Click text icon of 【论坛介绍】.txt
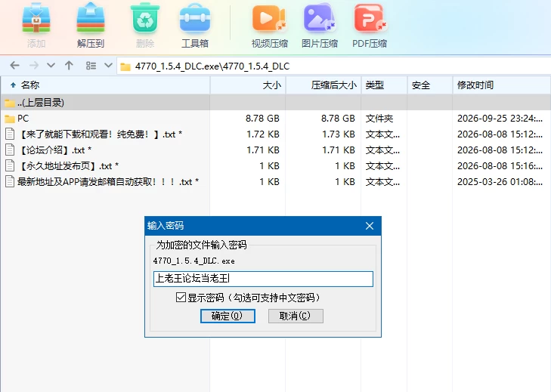Screen dimensions: 551x392 coord(10,150)
